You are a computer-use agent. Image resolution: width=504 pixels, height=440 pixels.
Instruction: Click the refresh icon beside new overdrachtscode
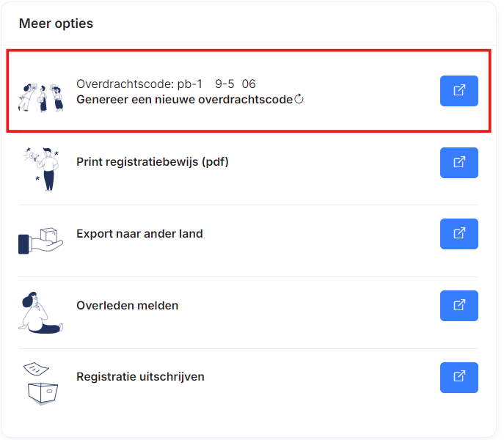(299, 99)
